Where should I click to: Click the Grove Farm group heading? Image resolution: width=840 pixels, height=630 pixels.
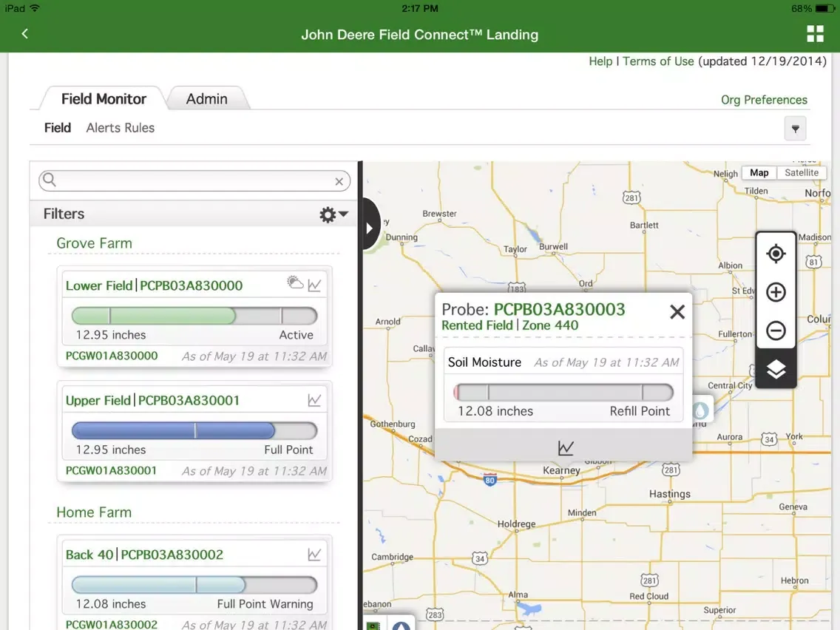click(x=95, y=243)
